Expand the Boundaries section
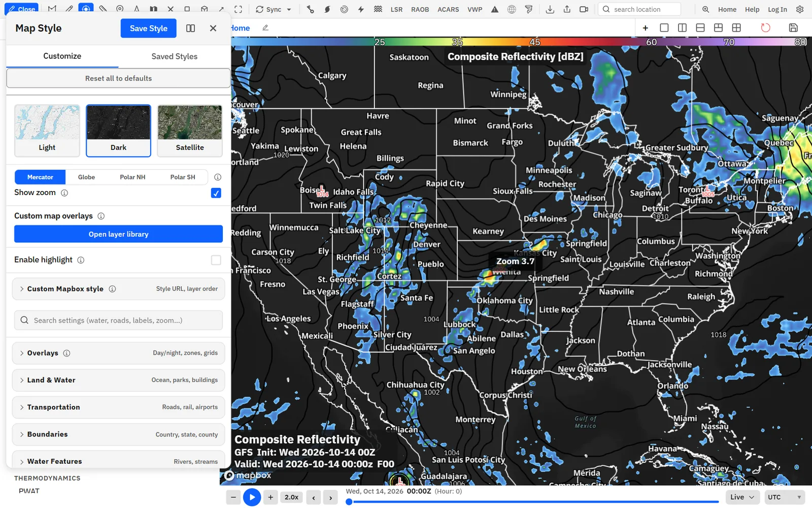 click(x=118, y=434)
